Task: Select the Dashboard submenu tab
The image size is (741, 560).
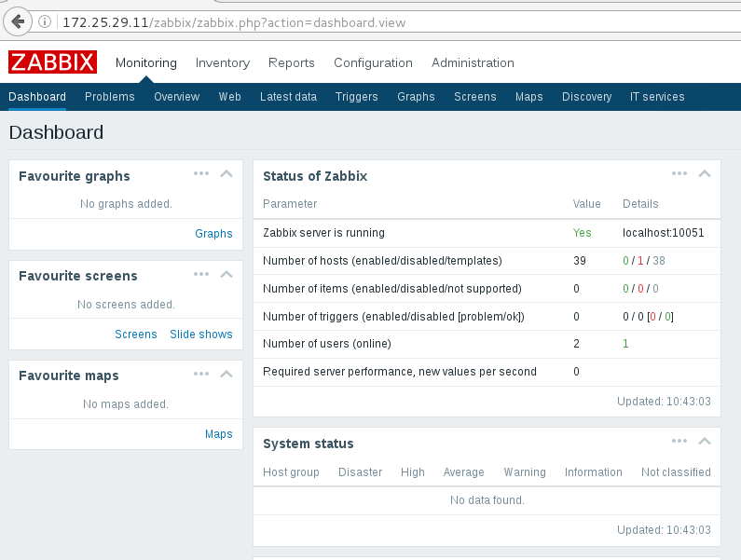Action: (37, 97)
